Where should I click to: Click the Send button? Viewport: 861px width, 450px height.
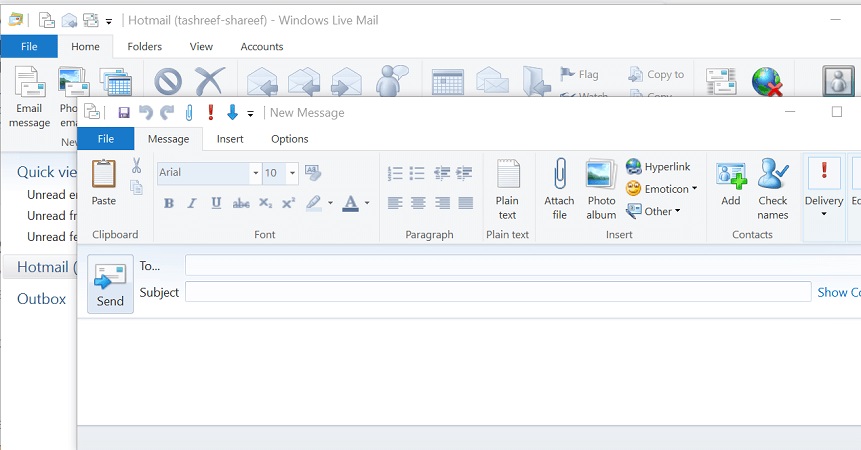110,284
